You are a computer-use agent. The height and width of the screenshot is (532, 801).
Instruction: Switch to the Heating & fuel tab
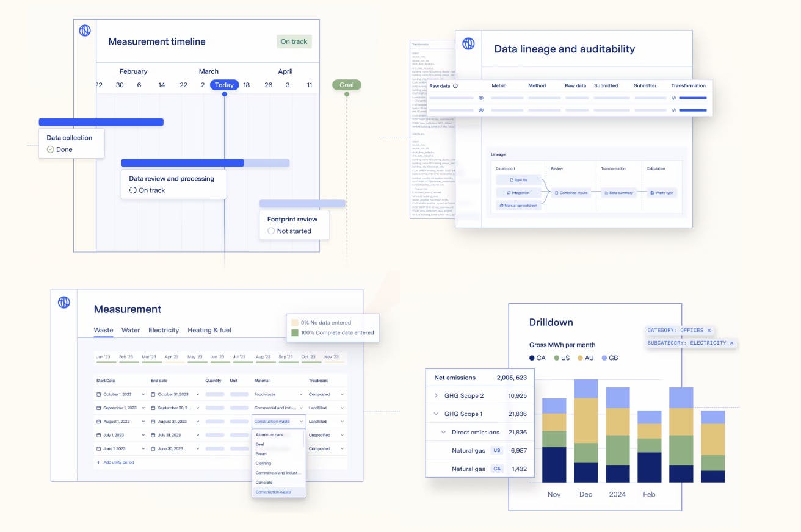tap(209, 330)
